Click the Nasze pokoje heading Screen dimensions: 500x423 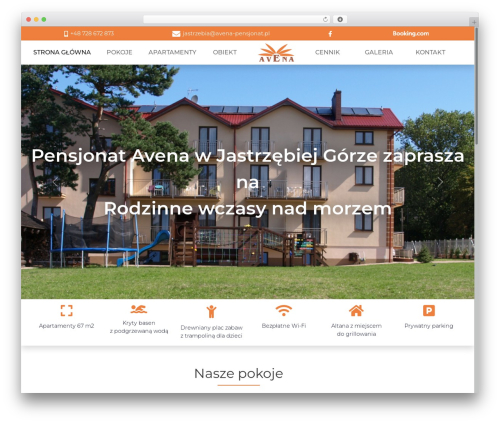[x=239, y=373]
